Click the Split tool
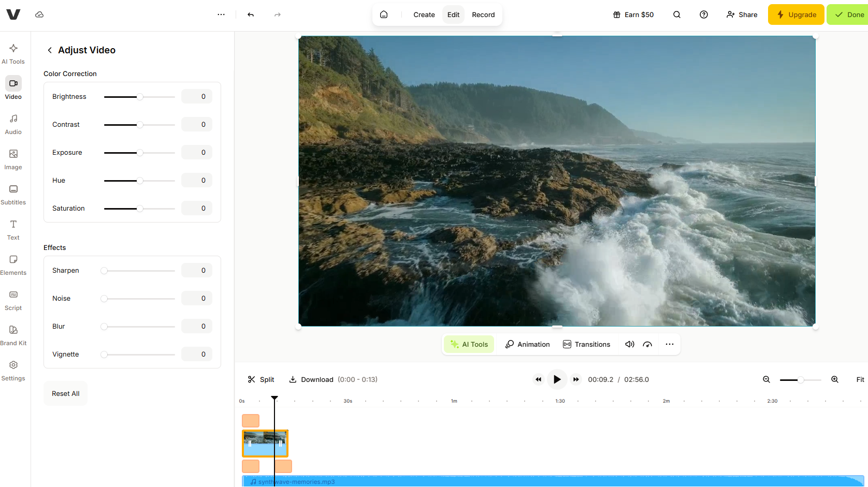The height and width of the screenshot is (487, 868). click(261, 379)
